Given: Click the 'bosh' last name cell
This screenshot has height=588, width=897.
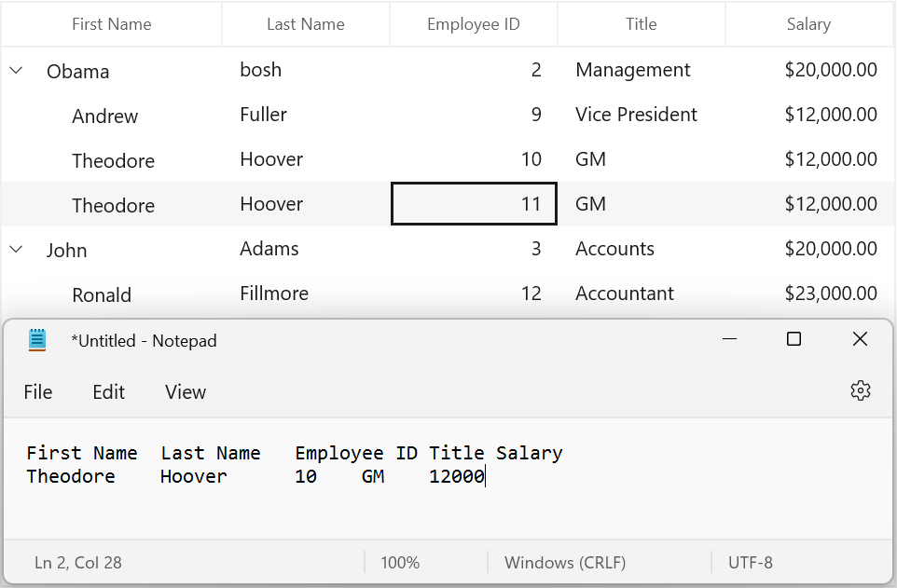Looking at the screenshot, I should pyautogui.click(x=306, y=70).
